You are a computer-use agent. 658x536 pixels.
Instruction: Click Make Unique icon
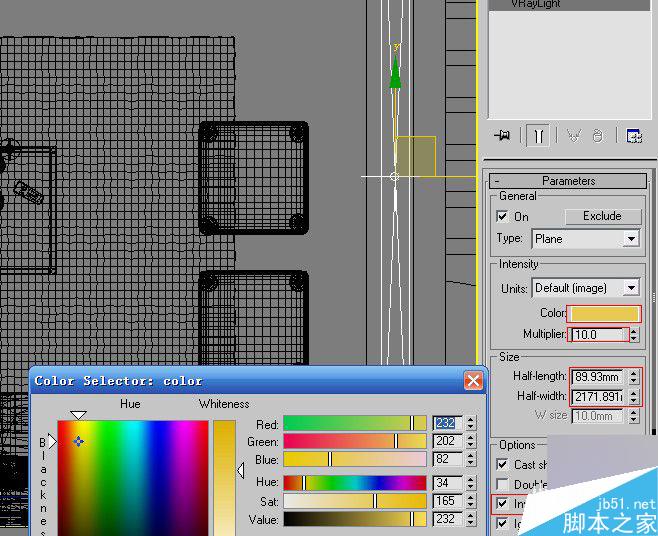pos(574,135)
